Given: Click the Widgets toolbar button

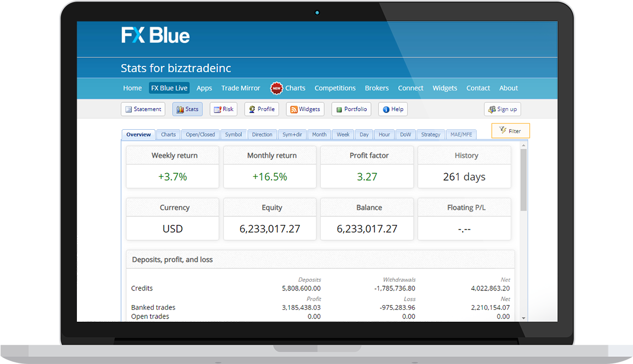Looking at the screenshot, I should click(x=305, y=109).
